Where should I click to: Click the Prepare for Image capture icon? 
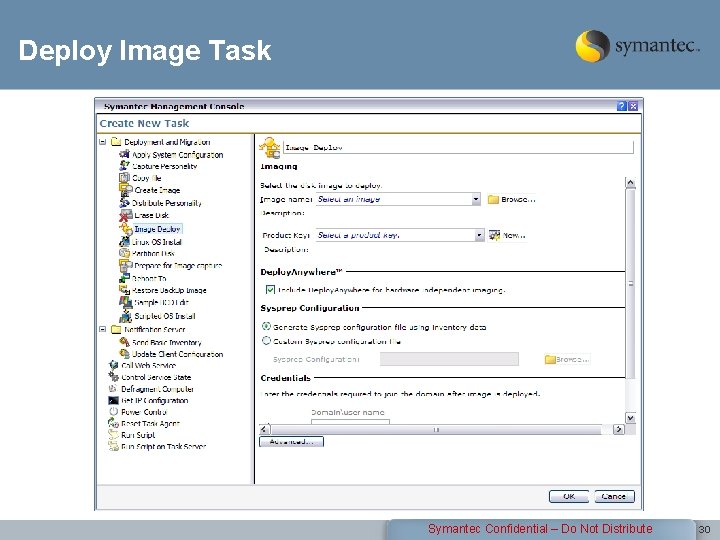(126, 265)
